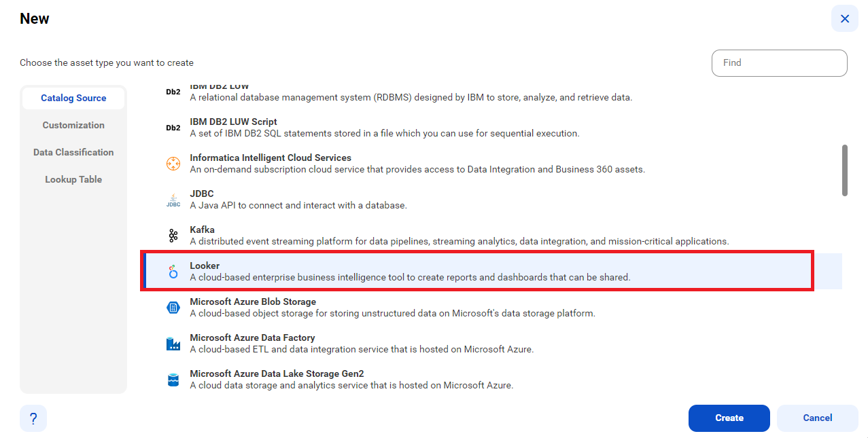This screenshot has width=868, height=438.
Task: Open the Data Classification tab
Action: click(73, 152)
